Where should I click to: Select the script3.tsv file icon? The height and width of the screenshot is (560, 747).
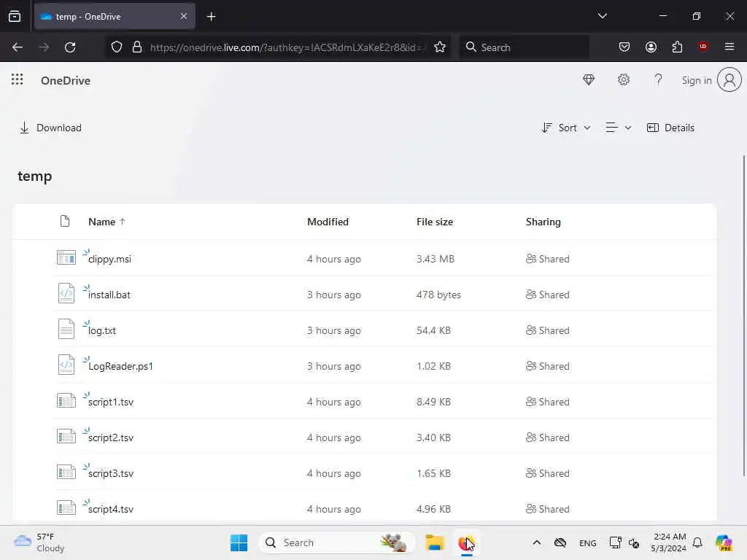(x=66, y=472)
